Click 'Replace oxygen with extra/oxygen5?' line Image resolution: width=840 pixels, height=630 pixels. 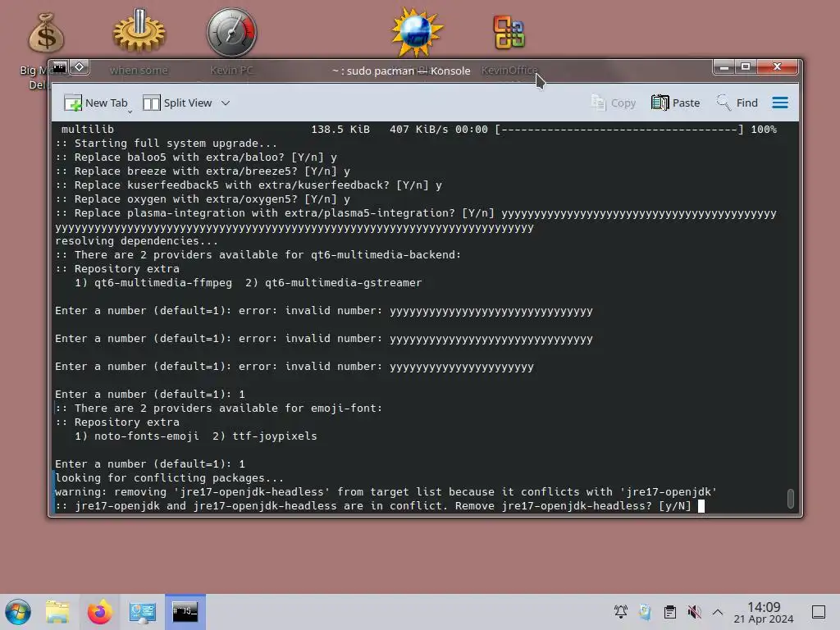click(x=203, y=199)
